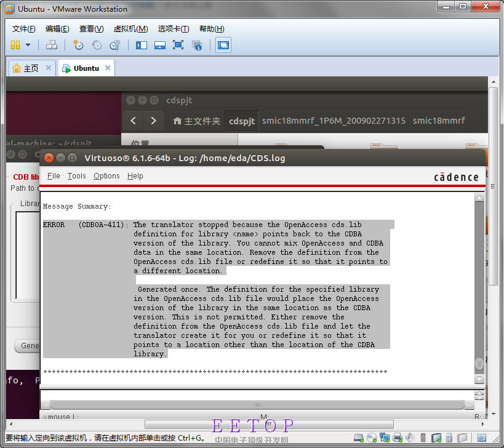Open the Options menu in Virtuoso
The width and height of the screenshot is (504, 448).
pyautogui.click(x=106, y=176)
